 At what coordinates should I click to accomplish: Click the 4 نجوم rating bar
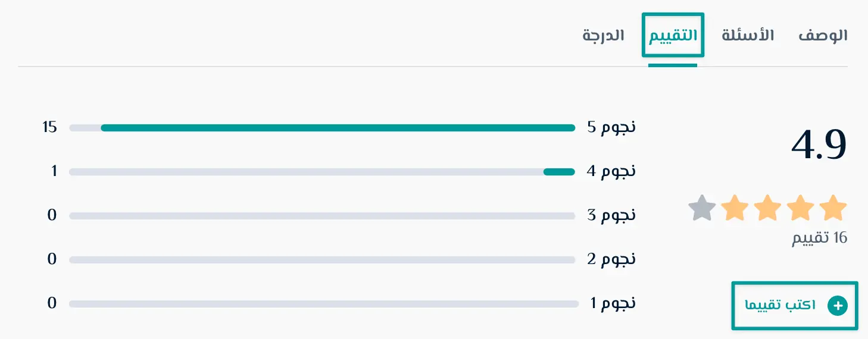point(322,172)
